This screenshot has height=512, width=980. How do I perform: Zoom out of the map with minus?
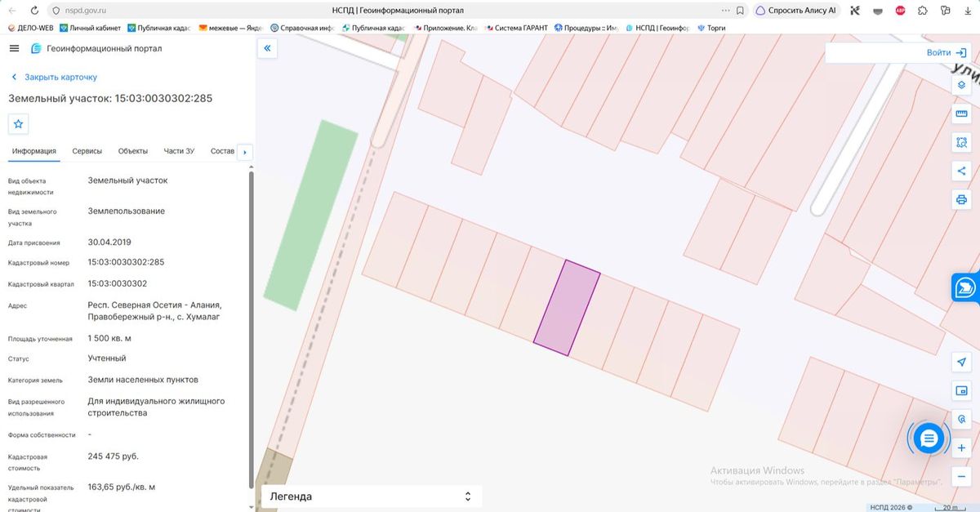pyautogui.click(x=961, y=476)
